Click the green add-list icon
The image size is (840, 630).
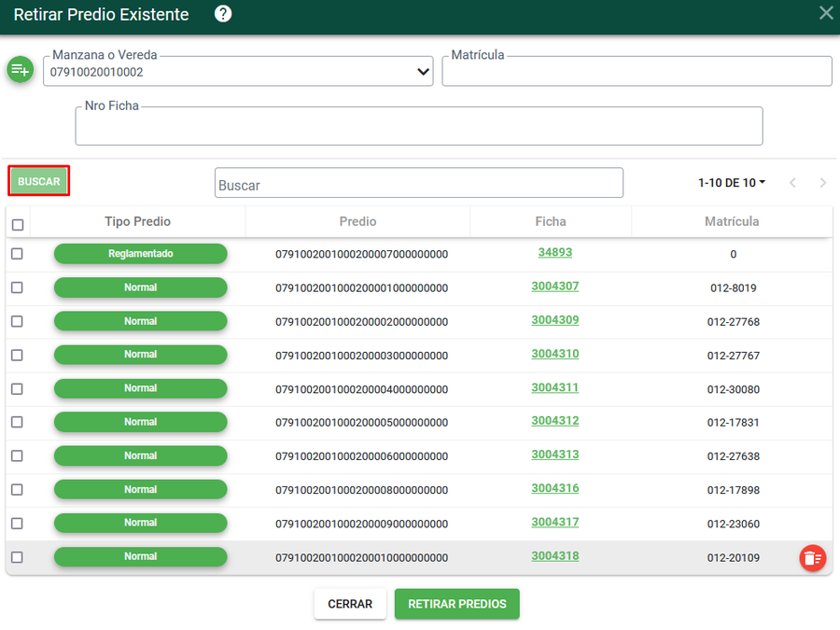tap(21, 70)
